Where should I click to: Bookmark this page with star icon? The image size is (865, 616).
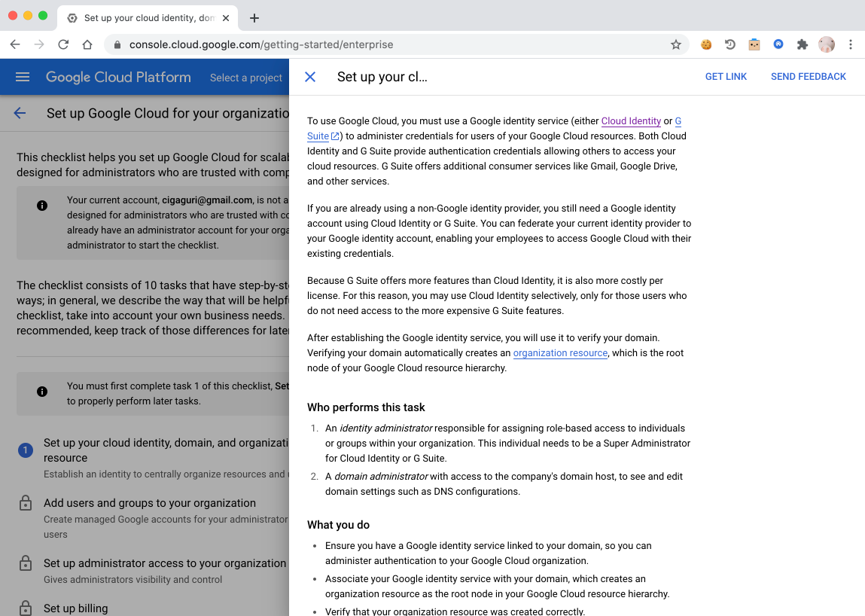pyautogui.click(x=676, y=44)
